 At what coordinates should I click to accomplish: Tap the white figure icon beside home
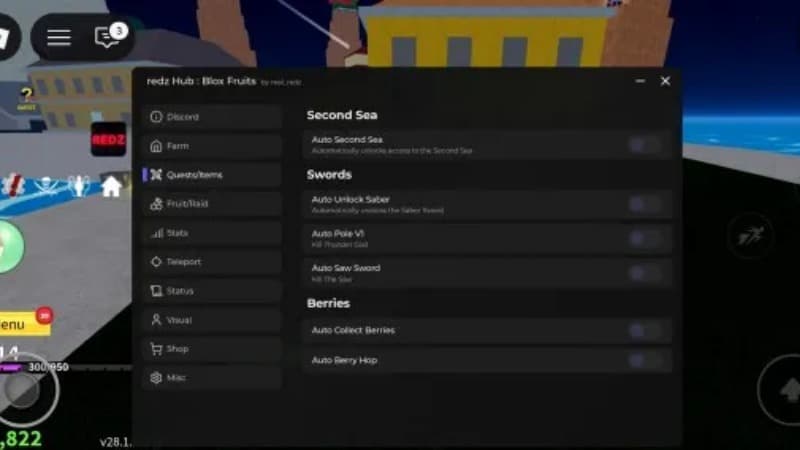tap(79, 186)
